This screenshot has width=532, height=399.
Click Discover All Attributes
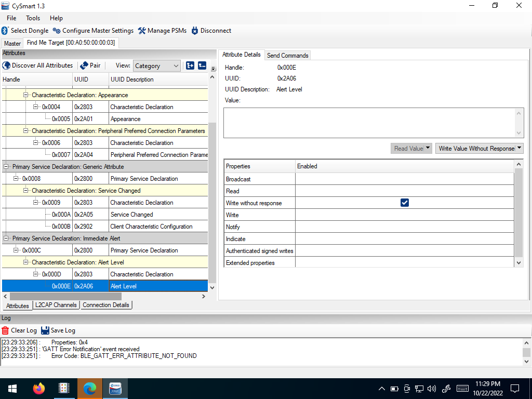click(x=37, y=65)
